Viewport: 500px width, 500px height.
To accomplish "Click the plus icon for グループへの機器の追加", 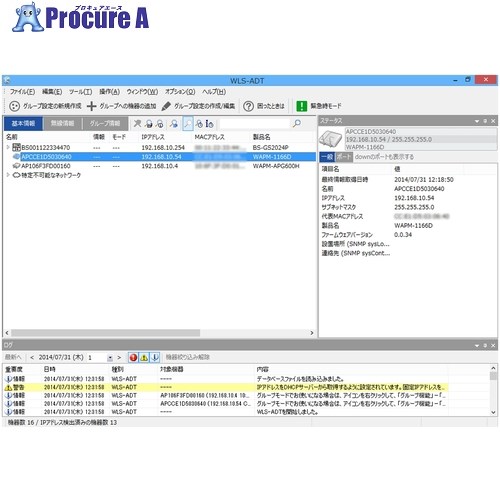I will 91,106.
